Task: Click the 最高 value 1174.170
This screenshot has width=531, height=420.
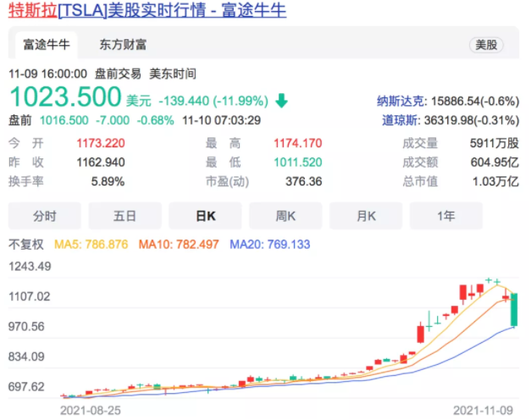Action: tap(297, 143)
